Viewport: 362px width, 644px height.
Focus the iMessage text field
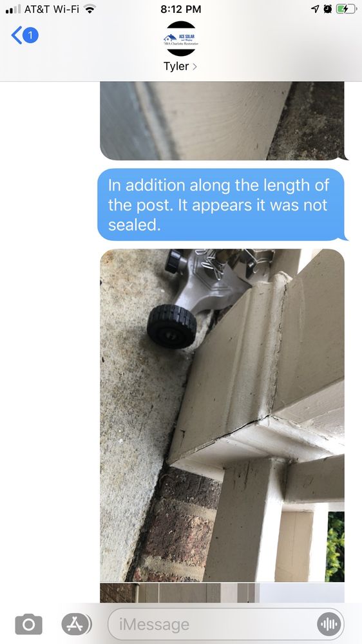click(x=226, y=624)
